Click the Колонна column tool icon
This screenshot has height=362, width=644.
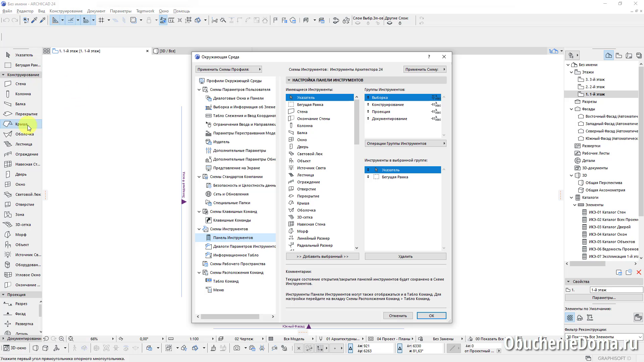point(8,94)
